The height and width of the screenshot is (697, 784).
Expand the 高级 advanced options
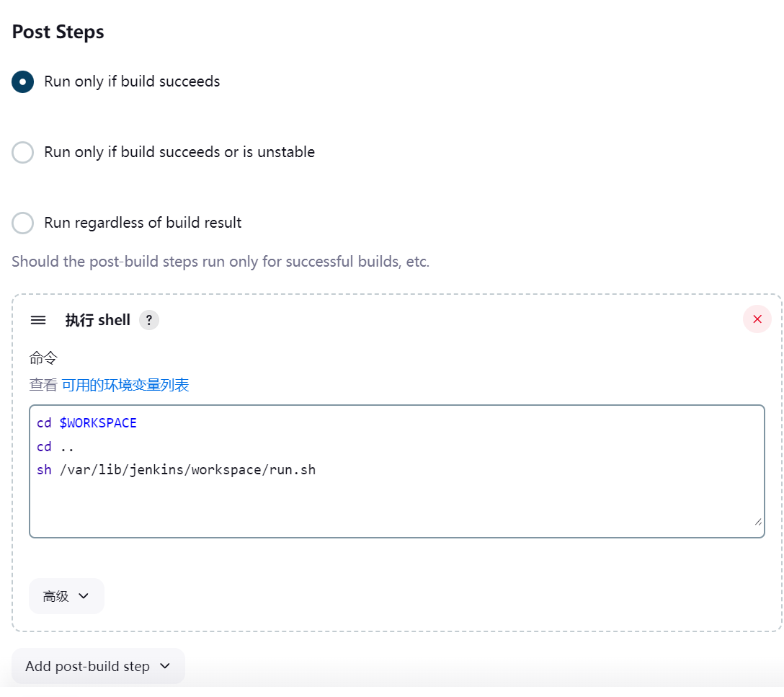coord(66,596)
